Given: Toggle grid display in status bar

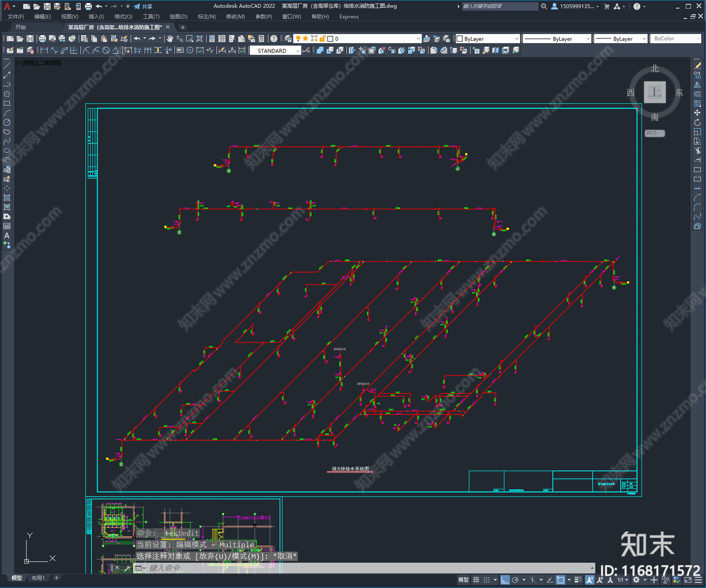Looking at the screenshot, I should coord(476,580).
